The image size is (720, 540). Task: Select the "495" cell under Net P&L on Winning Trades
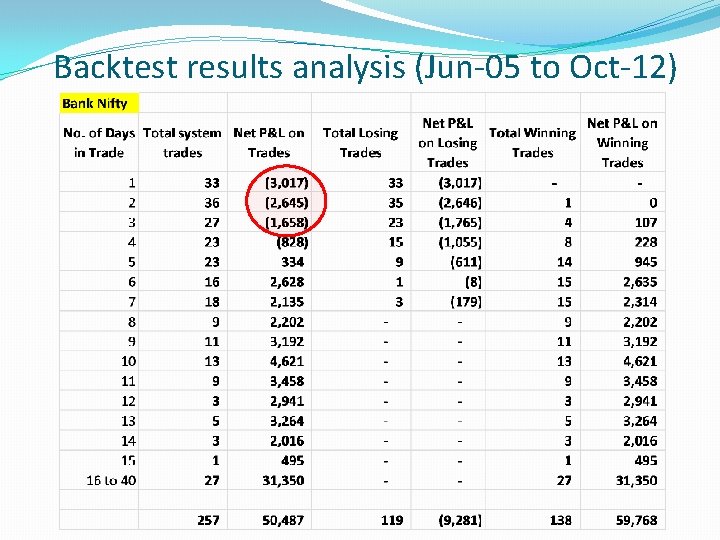[x=646, y=460]
